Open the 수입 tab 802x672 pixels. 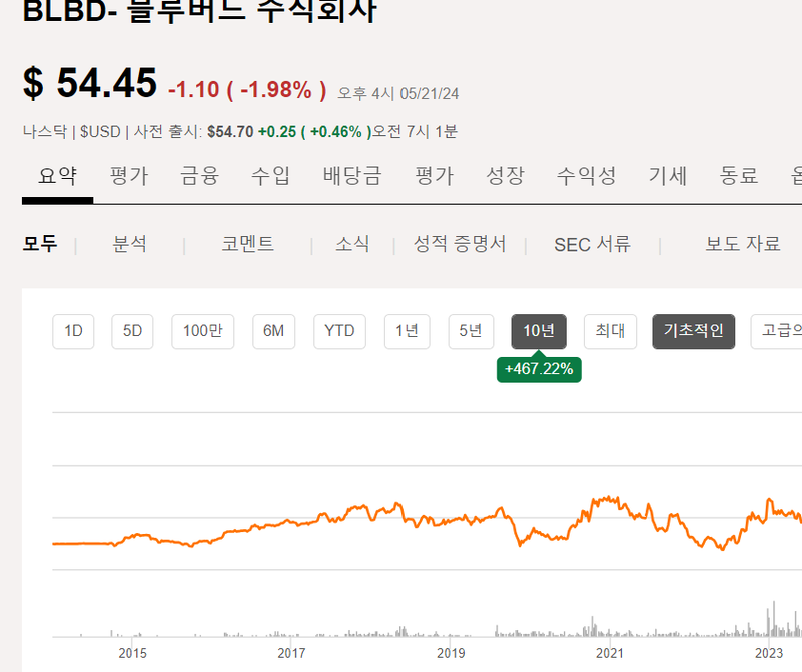(271, 176)
